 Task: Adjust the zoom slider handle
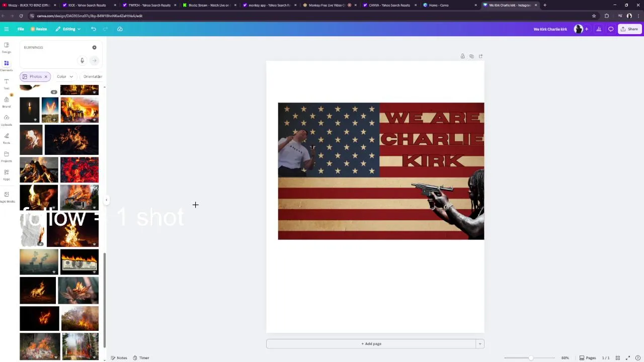click(530, 358)
